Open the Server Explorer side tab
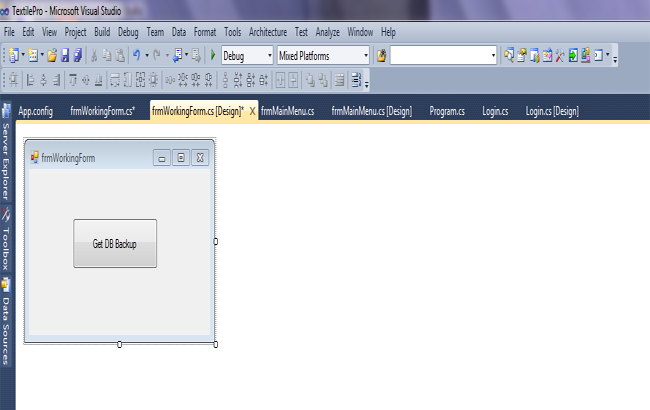 (6, 153)
